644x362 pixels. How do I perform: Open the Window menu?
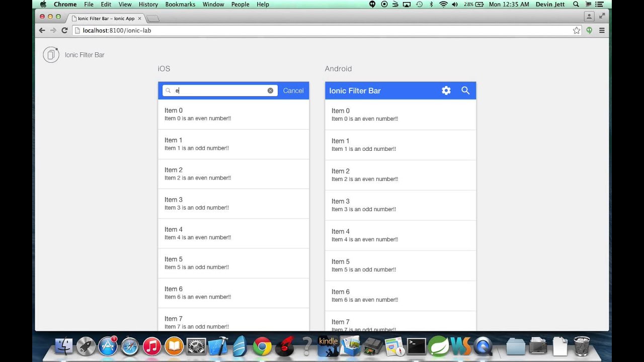pos(213,4)
